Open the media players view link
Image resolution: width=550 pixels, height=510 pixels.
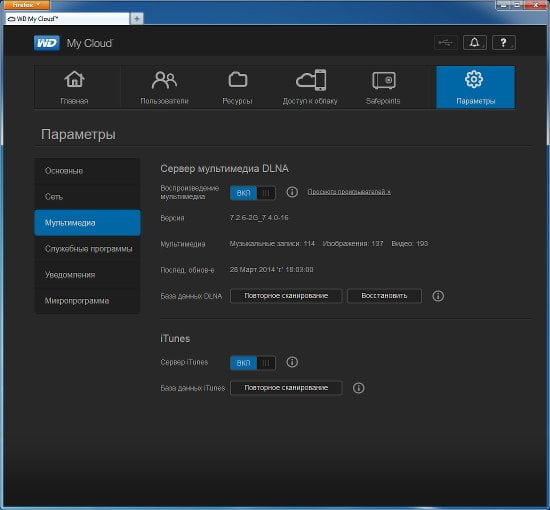[349, 192]
